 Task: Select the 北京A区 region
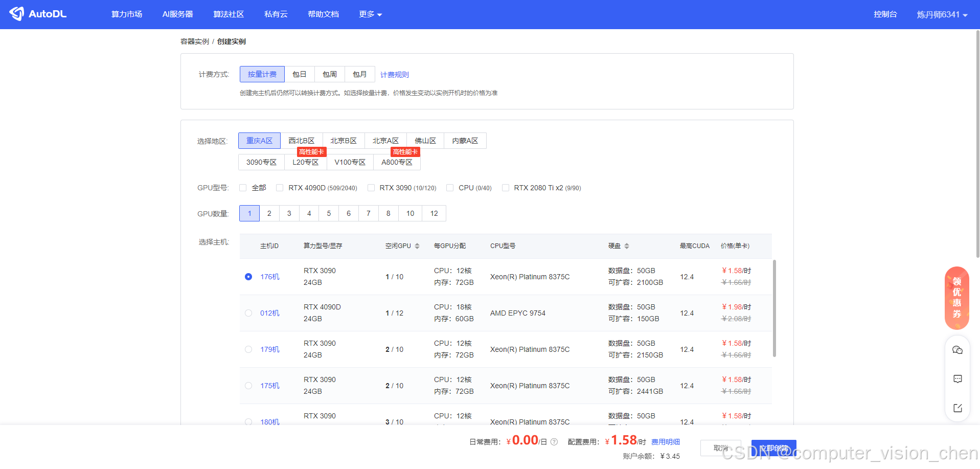(x=385, y=141)
